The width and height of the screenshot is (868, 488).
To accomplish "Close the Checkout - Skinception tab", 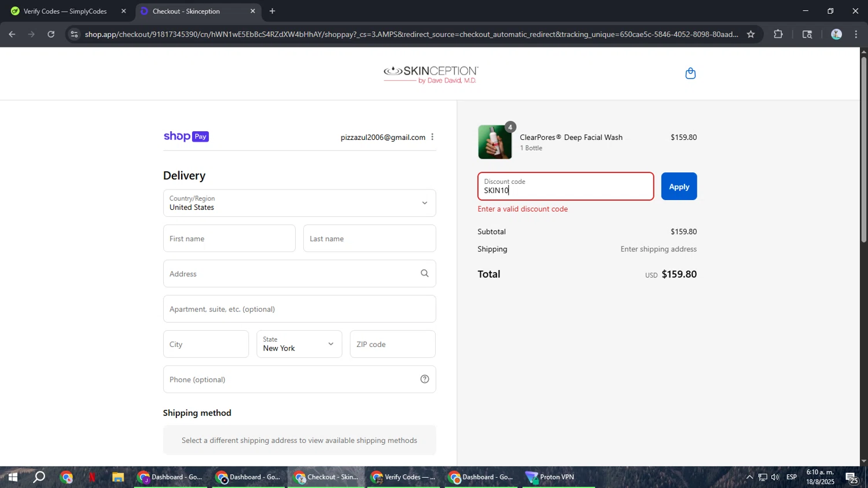I will point(252,11).
